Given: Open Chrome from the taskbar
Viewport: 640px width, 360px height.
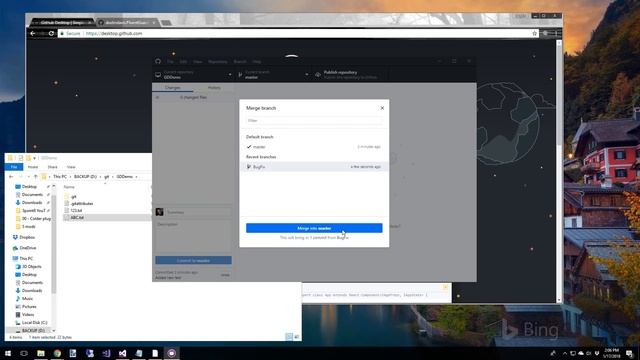Looking at the screenshot, I should pos(57,353).
